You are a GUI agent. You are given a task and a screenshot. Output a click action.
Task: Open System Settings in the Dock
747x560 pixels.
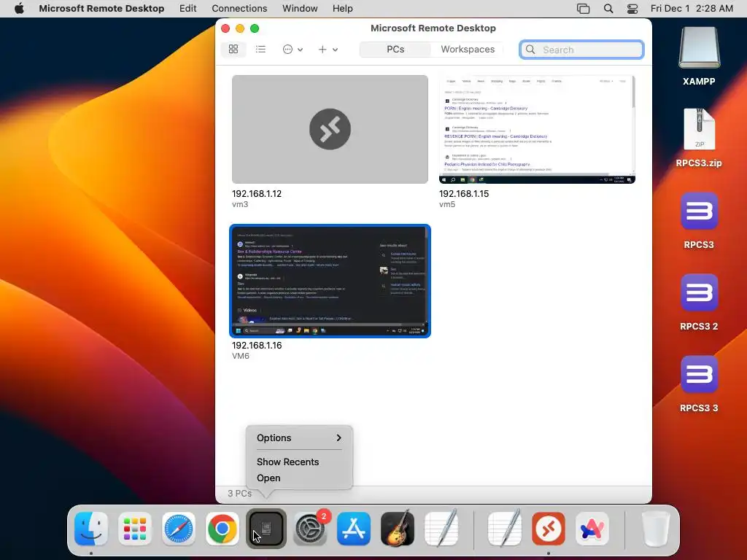(x=310, y=529)
